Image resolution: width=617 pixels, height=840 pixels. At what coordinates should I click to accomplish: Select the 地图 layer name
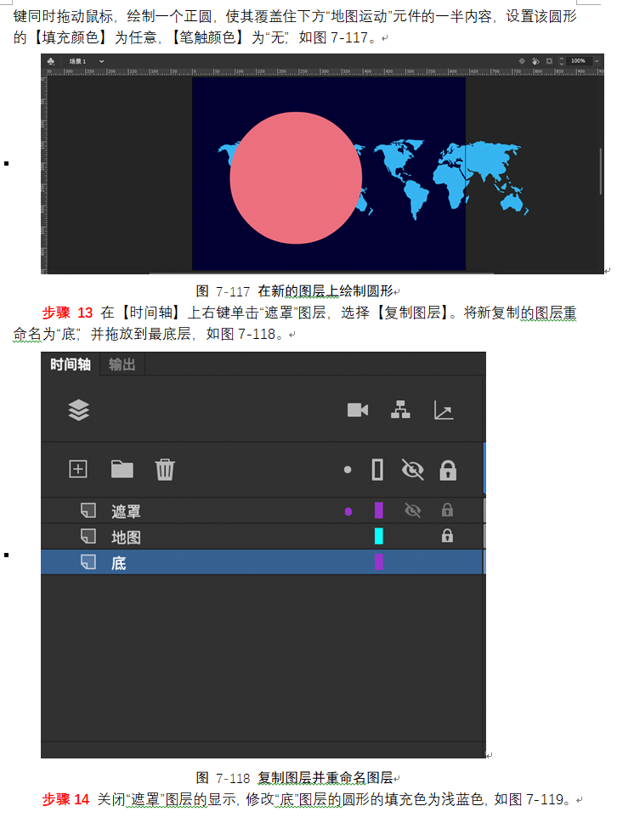(126, 537)
